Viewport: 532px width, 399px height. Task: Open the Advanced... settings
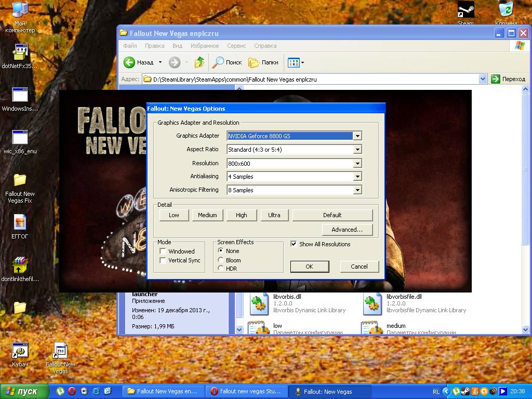point(348,230)
